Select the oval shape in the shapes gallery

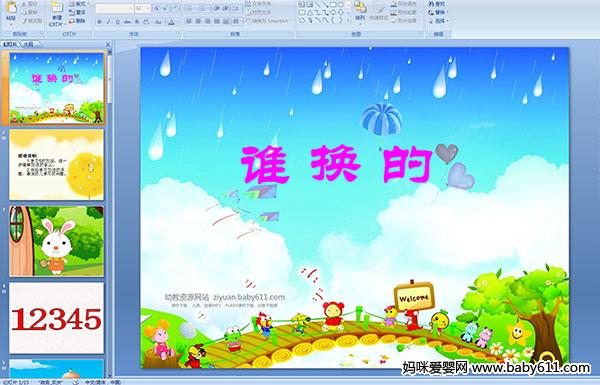click(341, 4)
